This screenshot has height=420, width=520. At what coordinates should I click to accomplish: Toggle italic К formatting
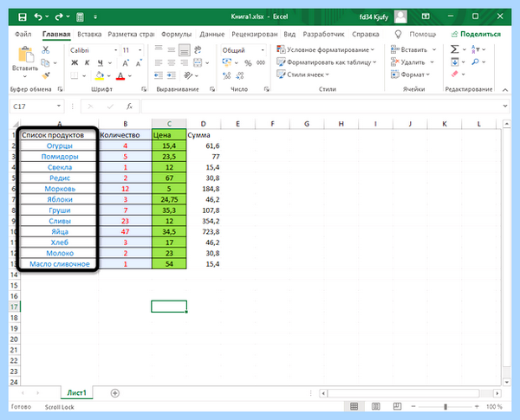(x=88, y=62)
